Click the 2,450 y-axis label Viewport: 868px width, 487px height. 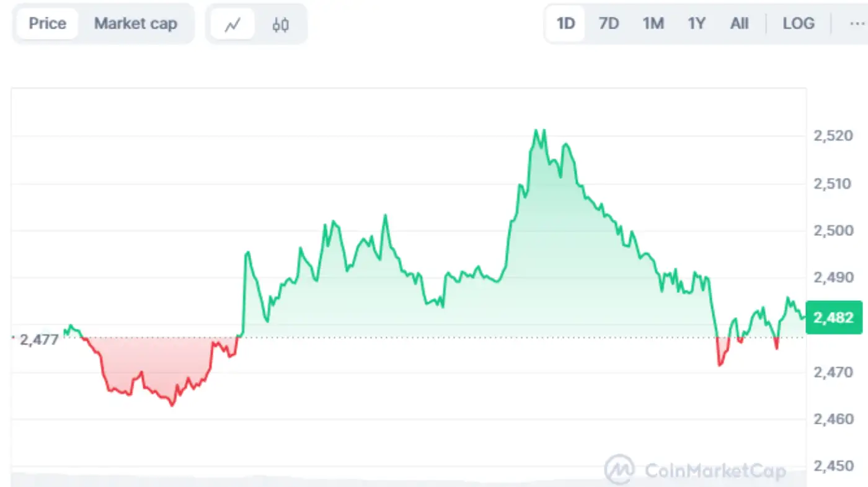click(833, 466)
